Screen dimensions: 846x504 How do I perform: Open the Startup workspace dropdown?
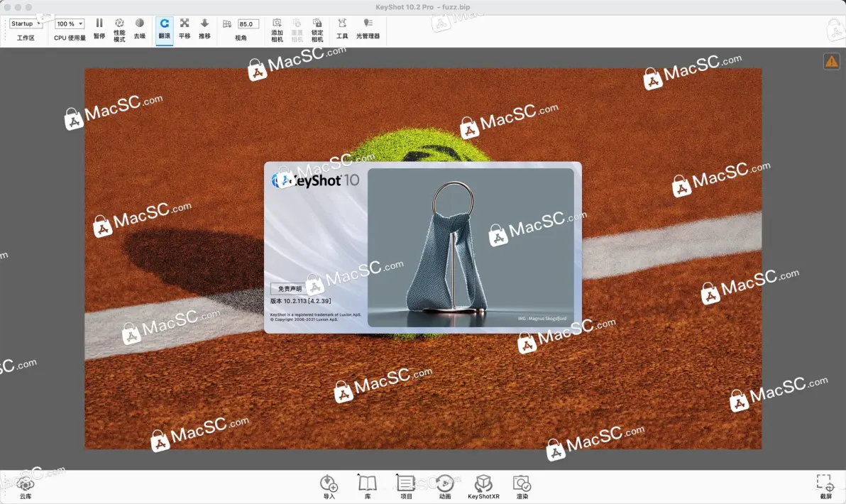click(26, 23)
